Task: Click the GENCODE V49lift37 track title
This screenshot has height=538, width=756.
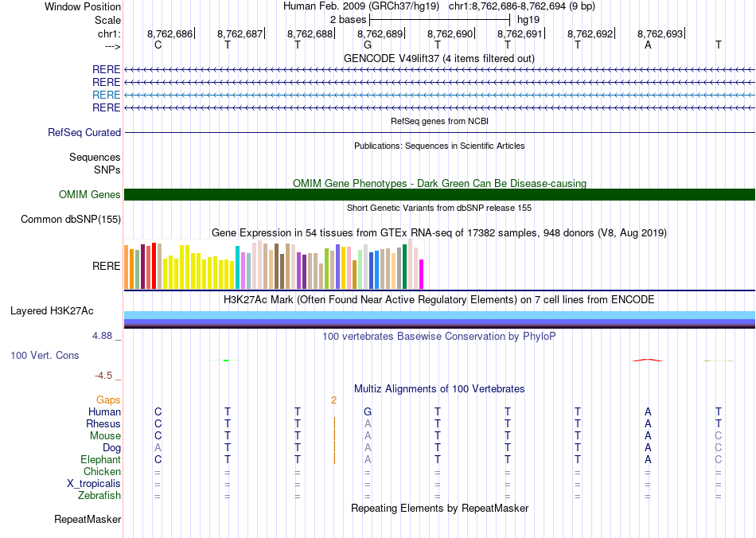Action: tap(438, 59)
